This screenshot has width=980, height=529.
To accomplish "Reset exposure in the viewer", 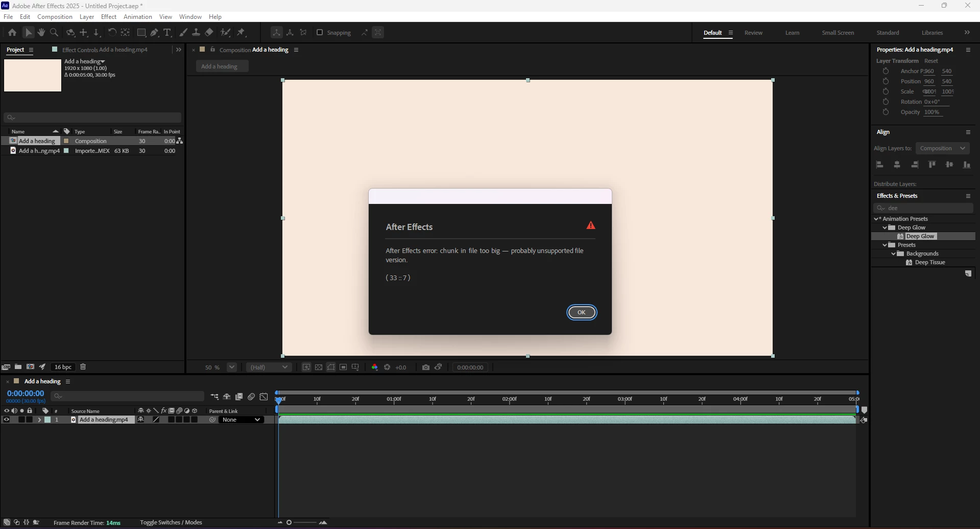I will click(x=387, y=367).
